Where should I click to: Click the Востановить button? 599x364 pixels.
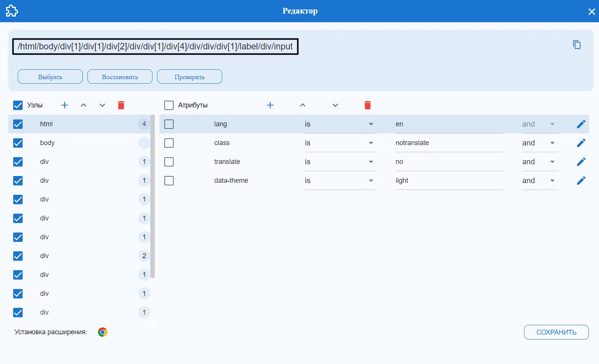120,76
